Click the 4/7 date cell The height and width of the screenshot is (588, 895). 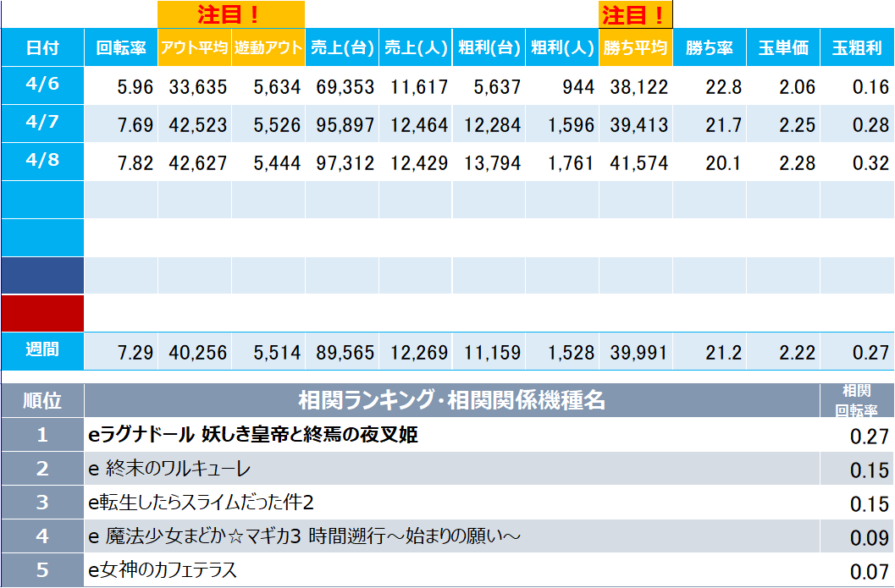click(42, 124)
